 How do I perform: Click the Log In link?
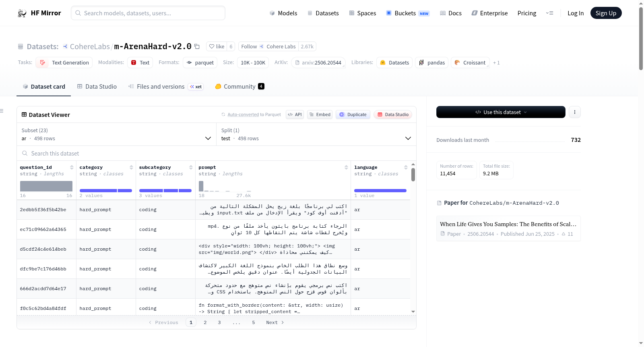click(576, 13)
